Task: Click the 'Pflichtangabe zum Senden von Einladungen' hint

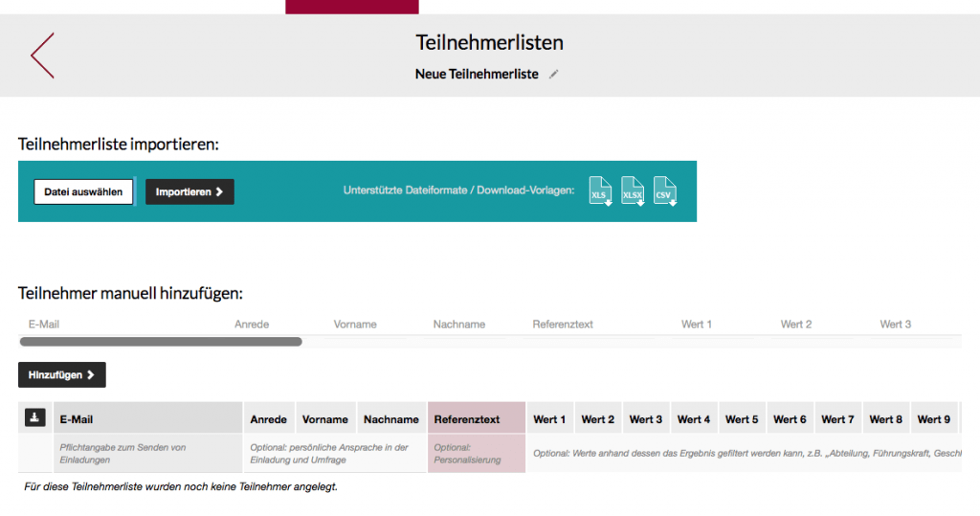Action: 122,454
